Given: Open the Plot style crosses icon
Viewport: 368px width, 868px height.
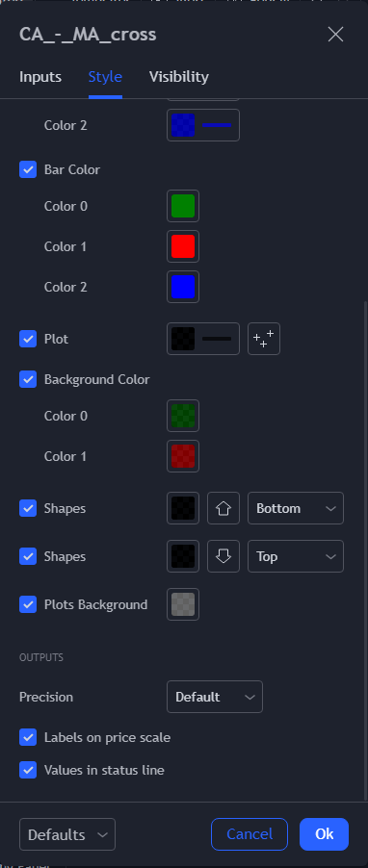Looking at the screenshot, I should point(264,339).
